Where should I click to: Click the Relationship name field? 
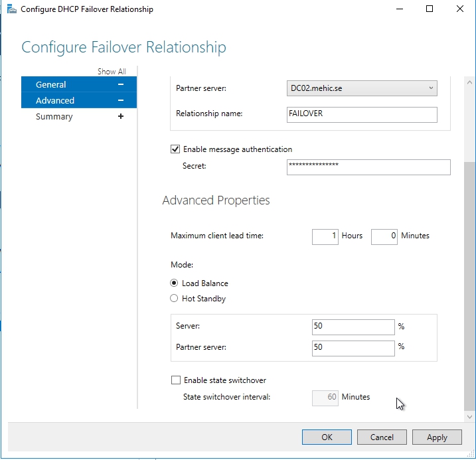click(x=362, y=114)
